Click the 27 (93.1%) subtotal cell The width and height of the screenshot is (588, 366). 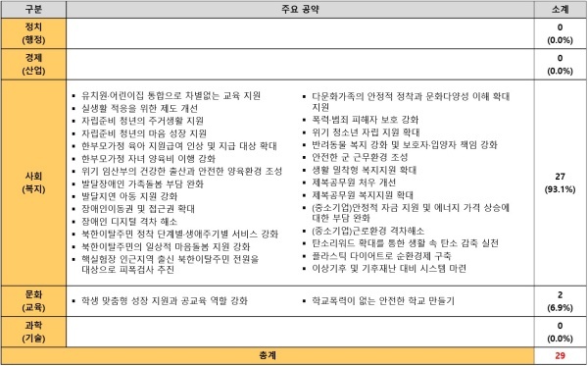click(560, 183)
